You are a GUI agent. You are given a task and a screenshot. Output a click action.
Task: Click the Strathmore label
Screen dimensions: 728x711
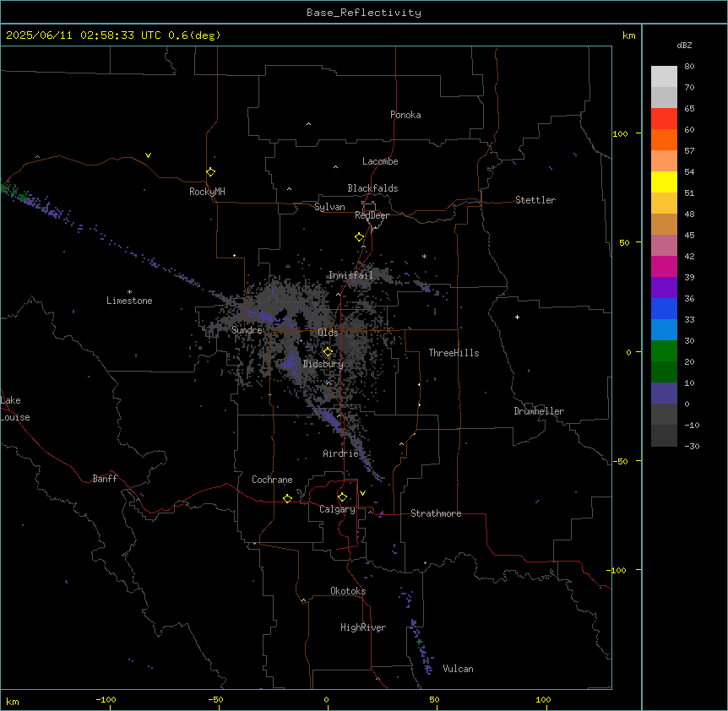(x=436, y=513)
